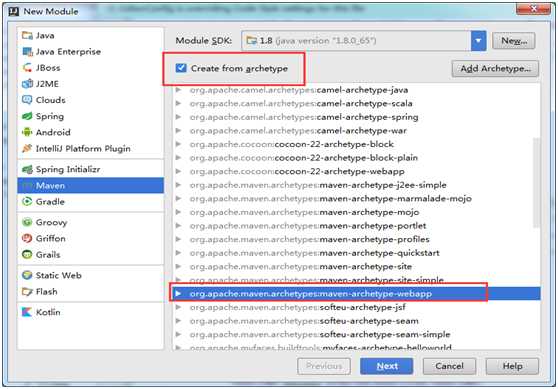Expand the selected maven-archetype-webapp node

pyautogui.click(x=179, y=294)
